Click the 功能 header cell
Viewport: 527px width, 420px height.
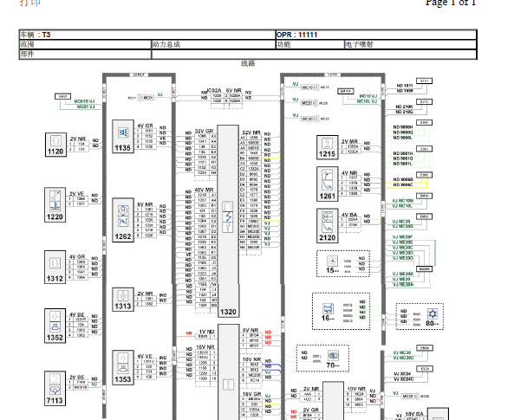310,44
